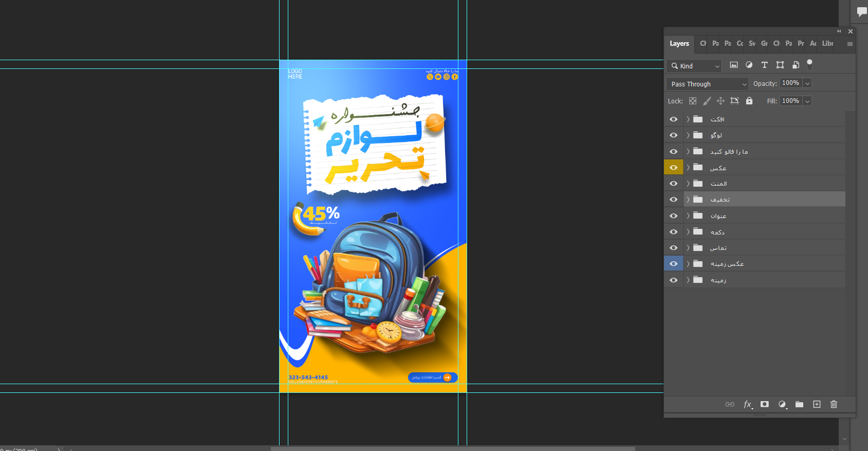Expand the عکس group
Screen dimensions: 868x451
click(x=688, y=167)
